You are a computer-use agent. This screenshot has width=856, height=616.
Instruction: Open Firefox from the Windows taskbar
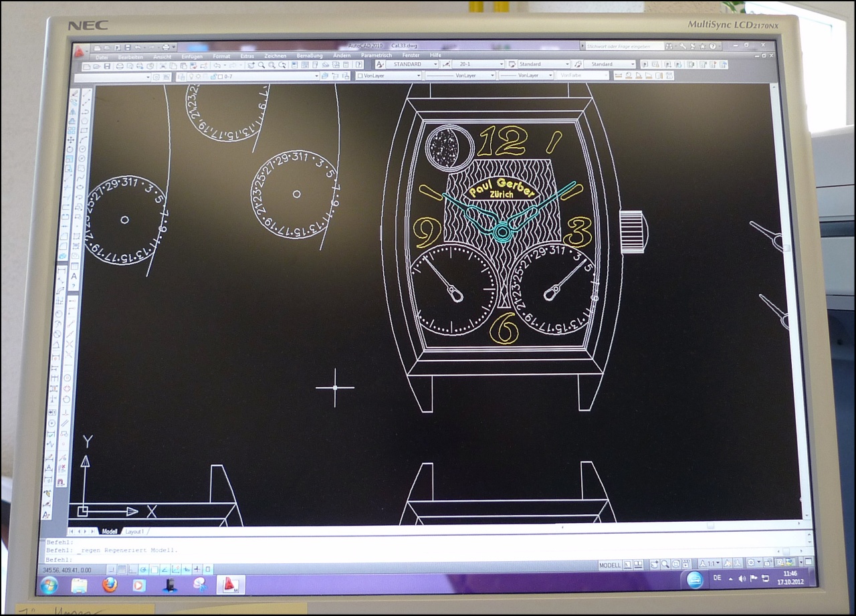point(110,585)
